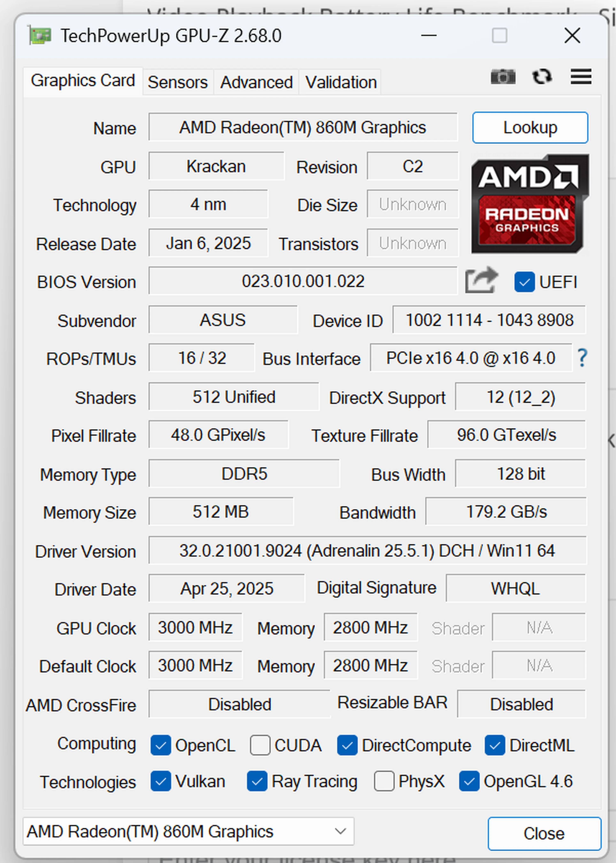This screenshot has width=616, height=863.
Task: Switch to the Advanced tab
Action: pyautogui.click(x=256, y=81)
